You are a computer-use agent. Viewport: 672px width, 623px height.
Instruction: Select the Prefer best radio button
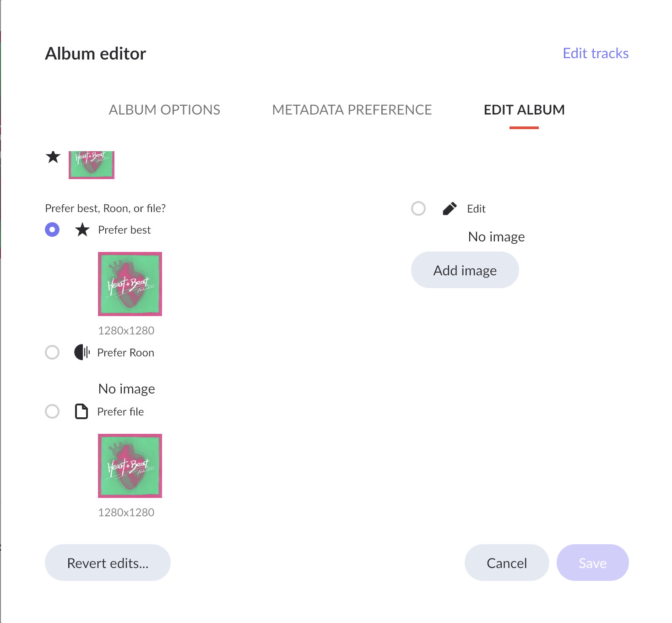(x=52, y=230)
